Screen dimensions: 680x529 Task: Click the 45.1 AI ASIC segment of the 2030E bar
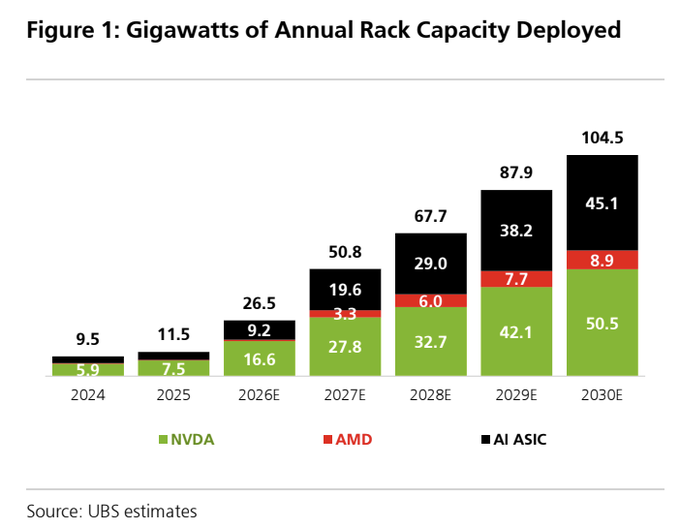point(602,203)
